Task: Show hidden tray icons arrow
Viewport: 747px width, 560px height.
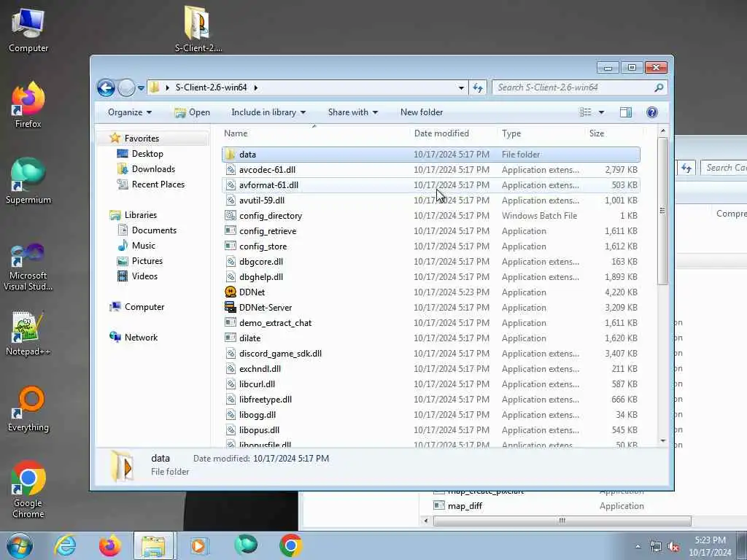Action: pos(638,547)
